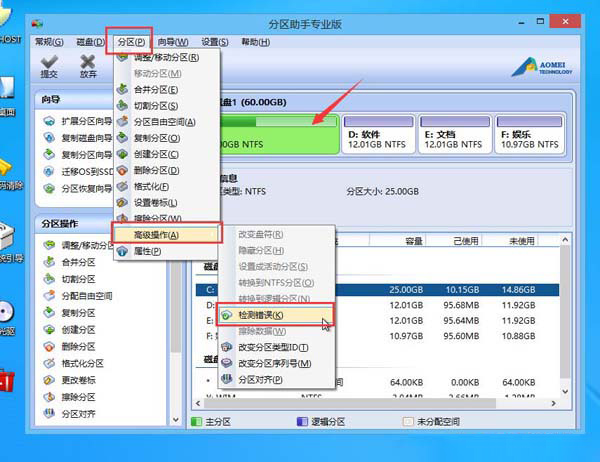Choose 分区自由空间(A) menu entry
Image resolution: width=600 pixels, height=462 pixels.
pyautogui.click(x=167, y=122)
